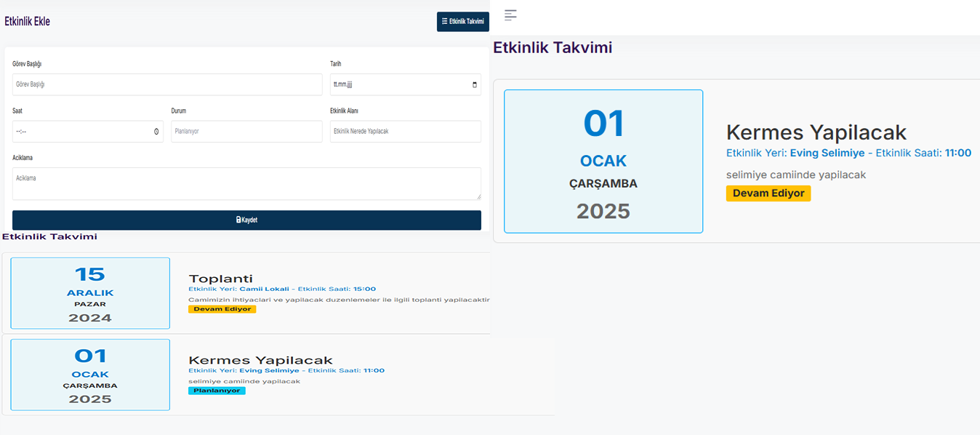Click into the Durum field showing Planlanıyor
This screenshot has width=980, height=435.
246,132
